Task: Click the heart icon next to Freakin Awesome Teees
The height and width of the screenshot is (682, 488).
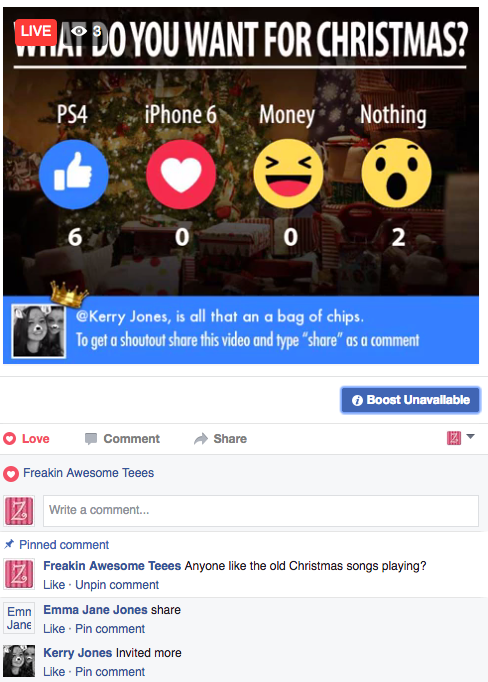Action: 11,473
